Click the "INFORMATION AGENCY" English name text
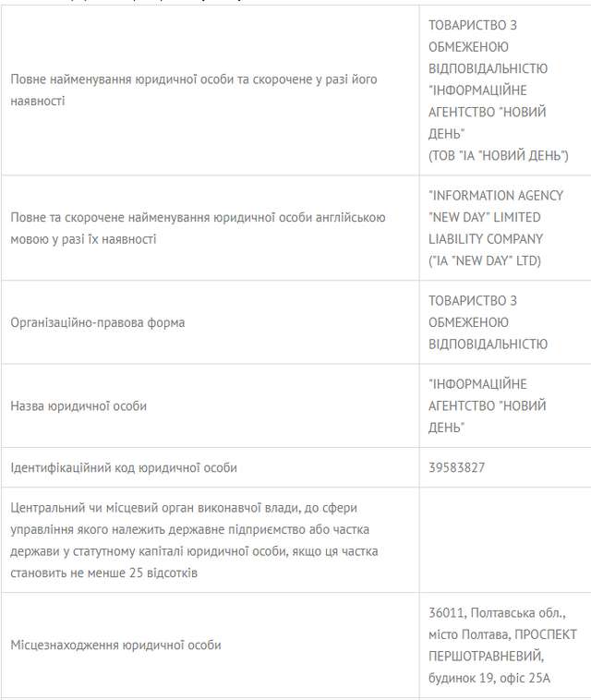The image size is (591, 700). (x=496, y=196)
